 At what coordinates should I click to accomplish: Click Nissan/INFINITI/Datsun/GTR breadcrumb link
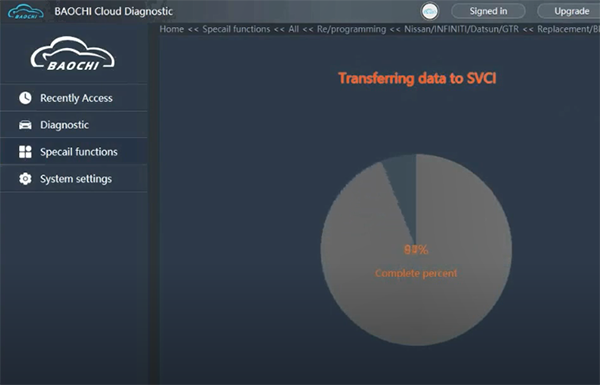461,29
